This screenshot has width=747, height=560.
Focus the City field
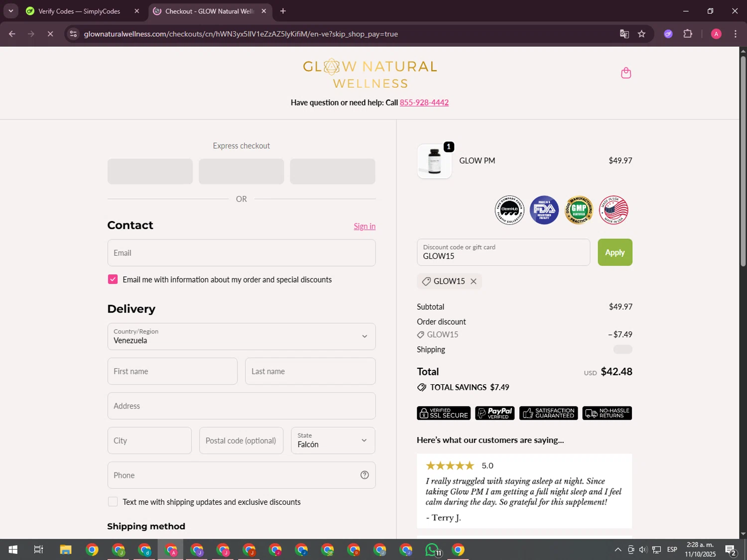[149, 441]
